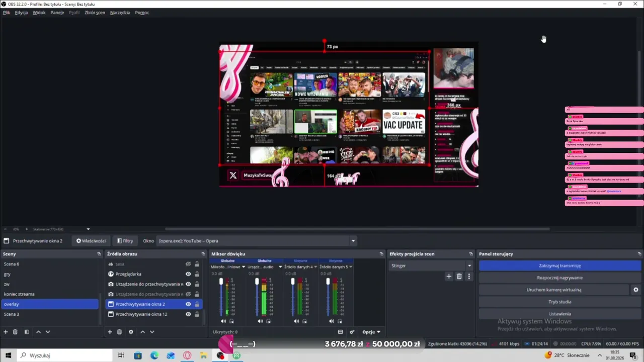Screen dimensions: 644x362
Task: Move selected scene up
Action: (x=38, y=332)
